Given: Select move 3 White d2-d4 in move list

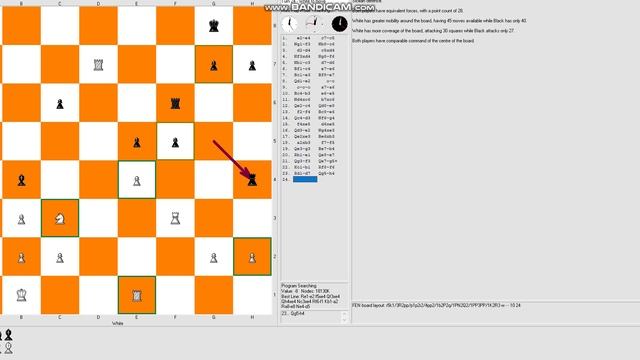Looking at the screenshot, I should point(303,50).
